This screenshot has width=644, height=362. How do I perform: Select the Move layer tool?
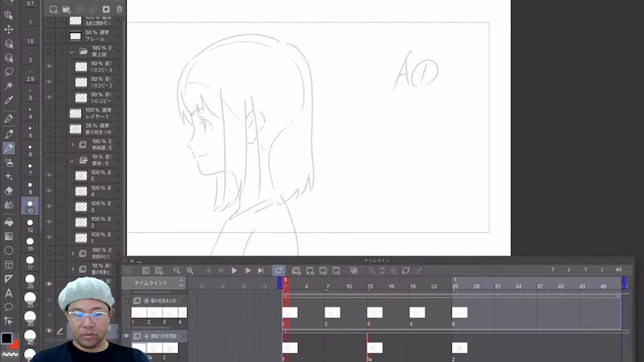[x=9, y=29]
